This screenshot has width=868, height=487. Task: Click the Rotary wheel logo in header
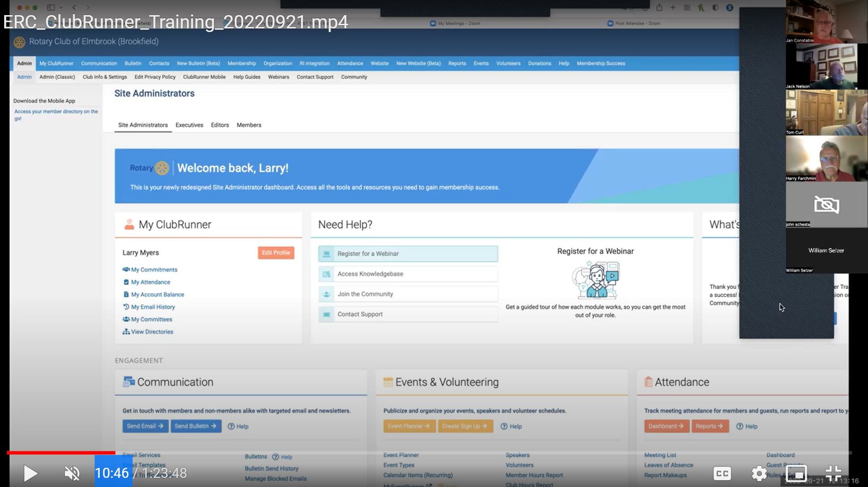19,42
